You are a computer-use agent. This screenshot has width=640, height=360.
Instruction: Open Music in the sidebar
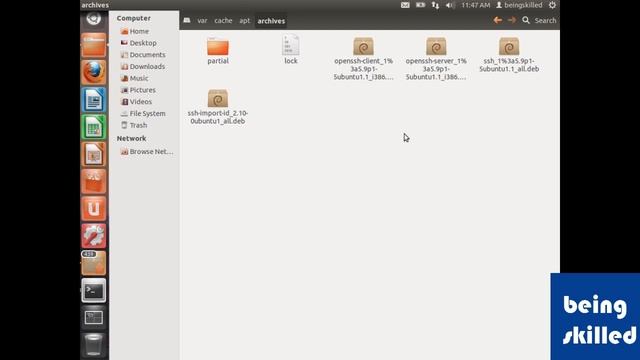click(135, 78)
